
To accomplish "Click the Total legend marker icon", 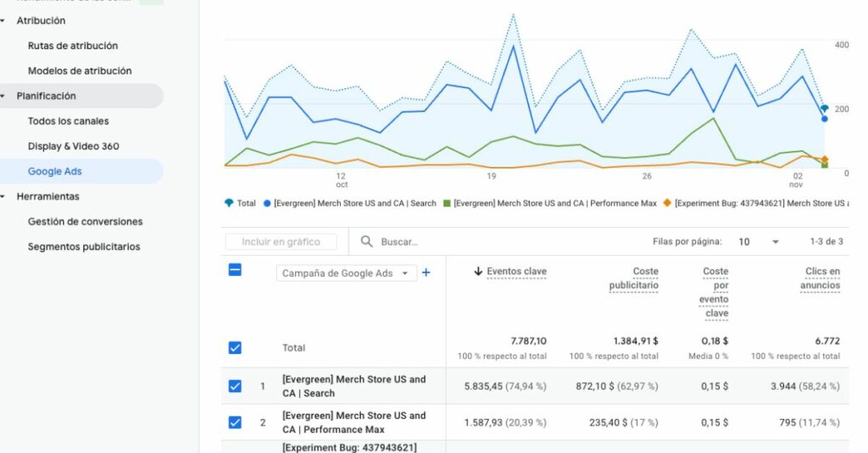I will pos(229,203).
